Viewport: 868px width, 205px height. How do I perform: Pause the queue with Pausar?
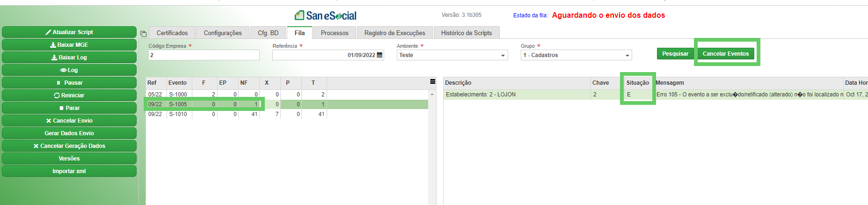tap(69, 82)
